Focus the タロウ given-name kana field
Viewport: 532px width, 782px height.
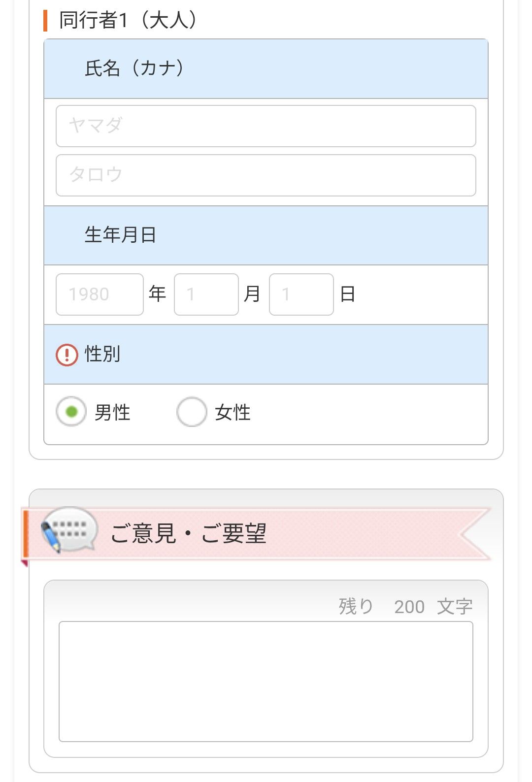click(266, 175)
